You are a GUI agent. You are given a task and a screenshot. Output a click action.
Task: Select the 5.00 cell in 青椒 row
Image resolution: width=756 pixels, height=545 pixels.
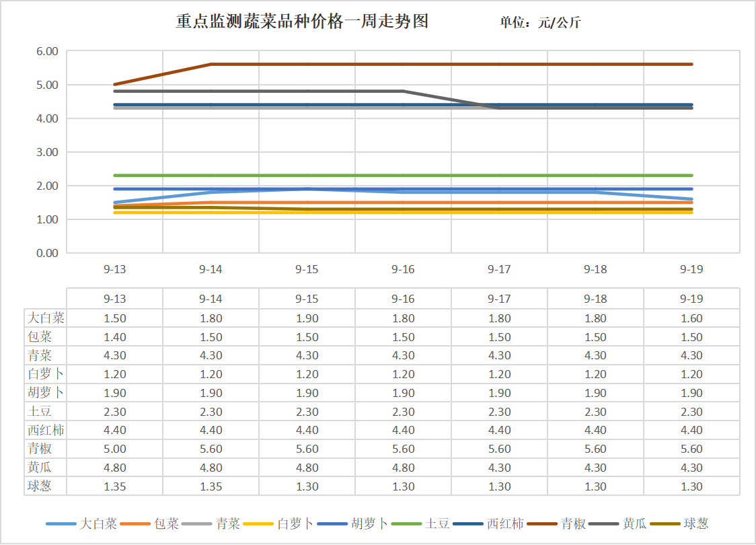tap(115, 449)
